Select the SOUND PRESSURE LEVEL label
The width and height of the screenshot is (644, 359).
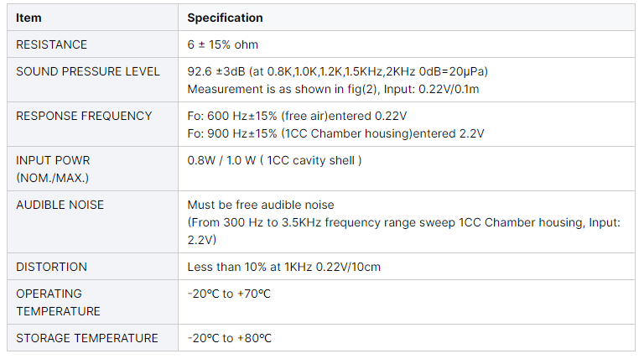(87, 71)
